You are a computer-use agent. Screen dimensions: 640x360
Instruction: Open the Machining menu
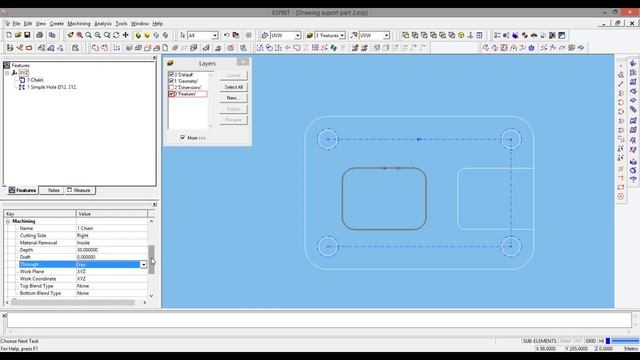pos(79,24)
